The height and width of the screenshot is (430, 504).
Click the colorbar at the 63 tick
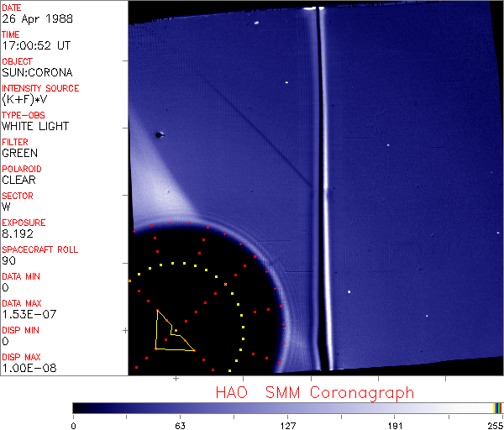coord(179,407)
